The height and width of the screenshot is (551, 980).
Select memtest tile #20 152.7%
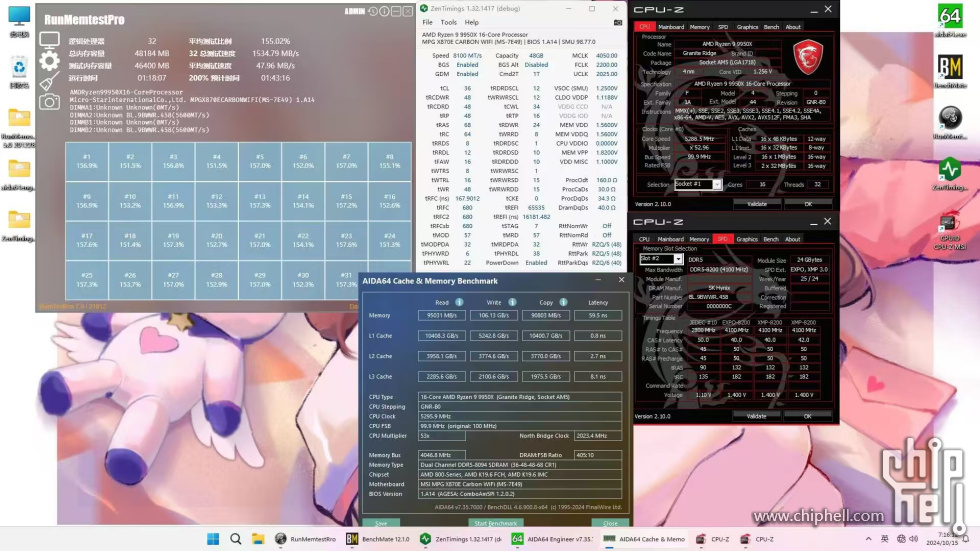tap(216, 241)
